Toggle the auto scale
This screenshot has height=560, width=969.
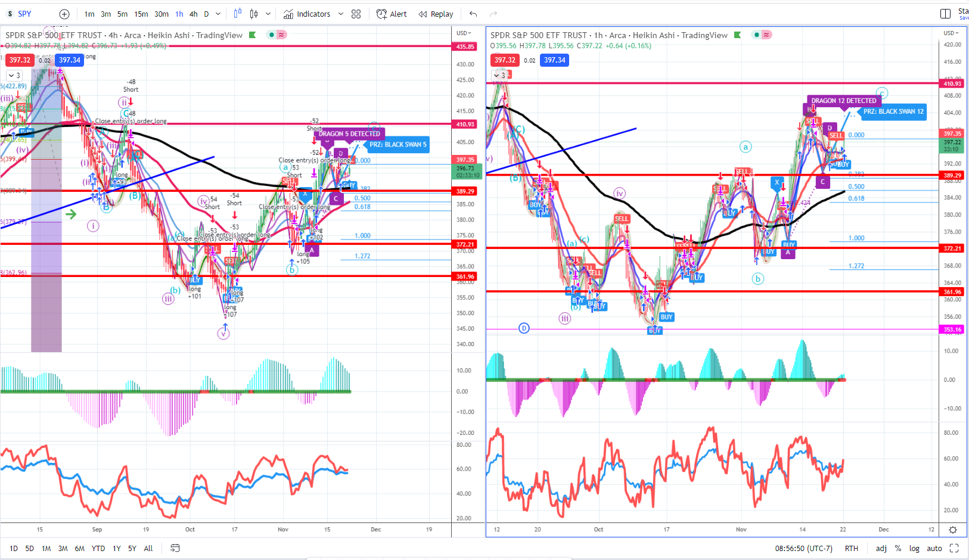[934, 549]
